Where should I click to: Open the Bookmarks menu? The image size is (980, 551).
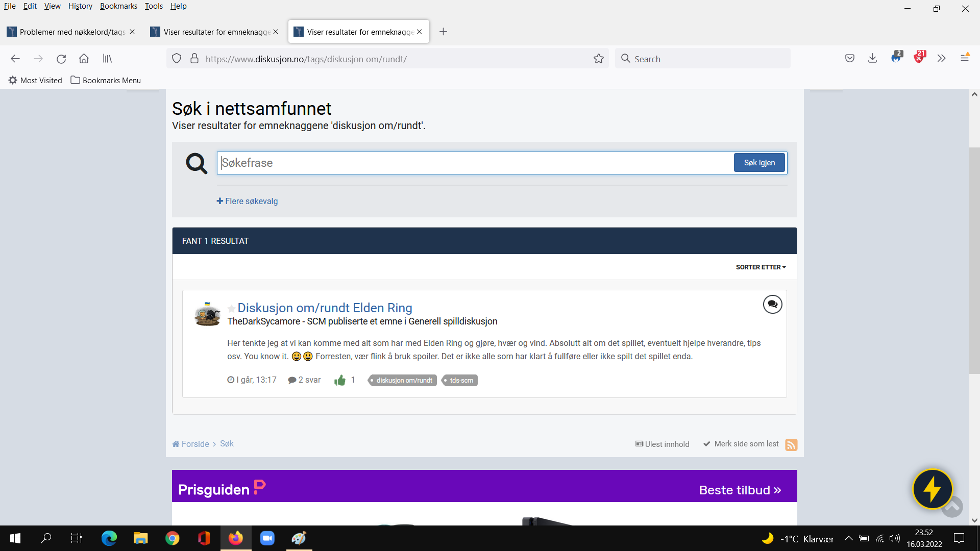coord(118,6)
